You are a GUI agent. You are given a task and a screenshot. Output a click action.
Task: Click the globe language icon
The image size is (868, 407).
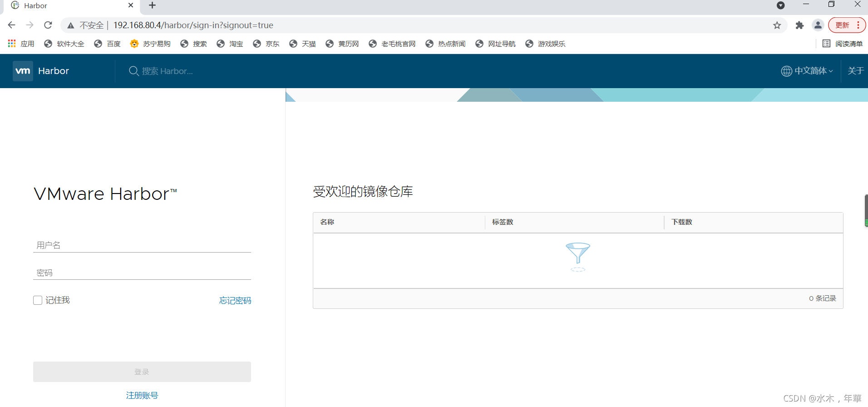786,71
